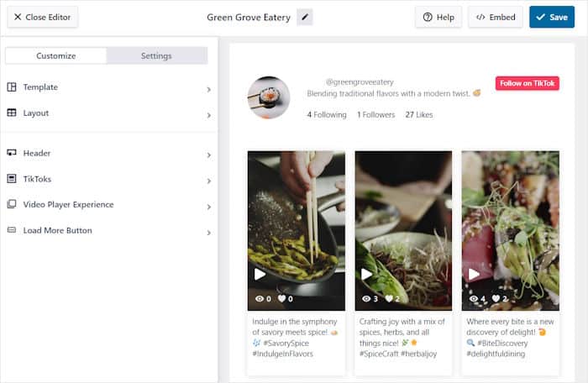Expand the Template section chevron

point(209,89)
